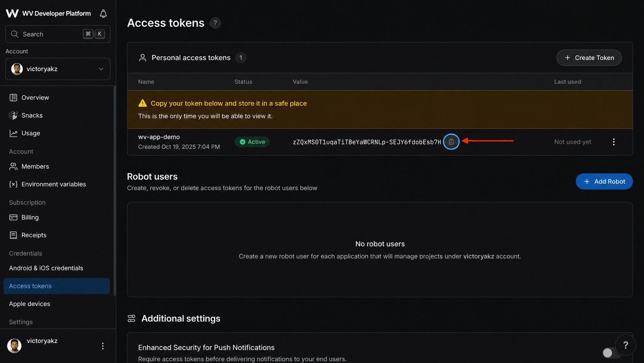
Task: Open Apple devices page
Action: 30,304
